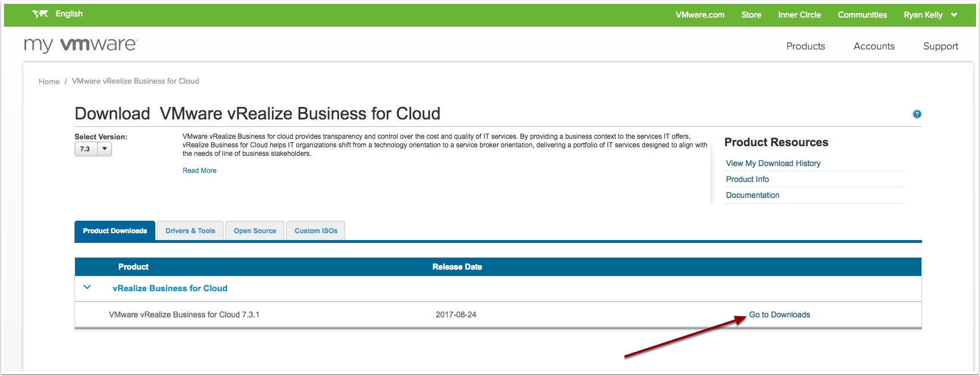The image size is (980, 376).
Task: Open the Support menu
Action: [941, 46]
